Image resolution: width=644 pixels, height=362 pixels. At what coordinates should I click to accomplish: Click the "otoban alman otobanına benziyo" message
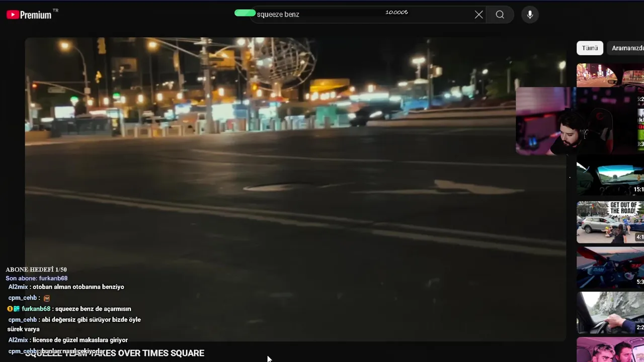(78, 287)
